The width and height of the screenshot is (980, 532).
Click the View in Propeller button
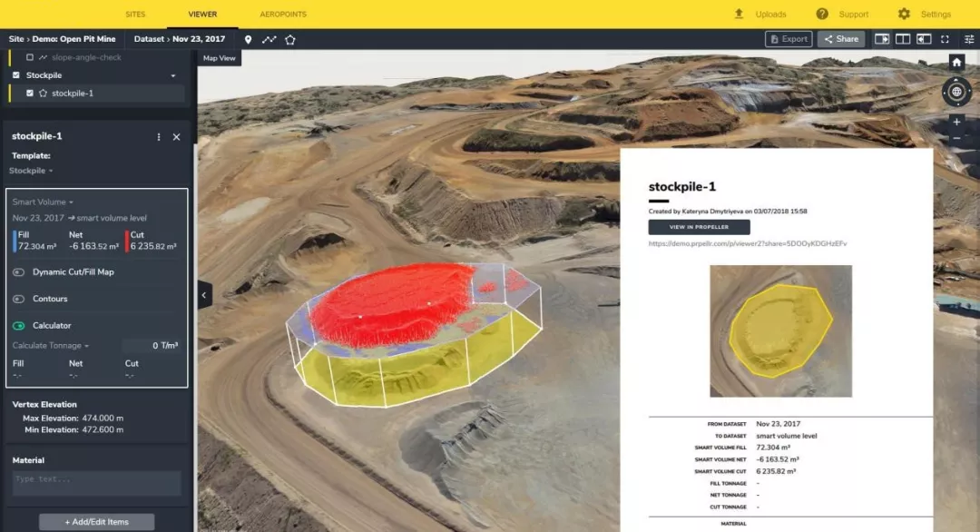click(x=699, y=227)
